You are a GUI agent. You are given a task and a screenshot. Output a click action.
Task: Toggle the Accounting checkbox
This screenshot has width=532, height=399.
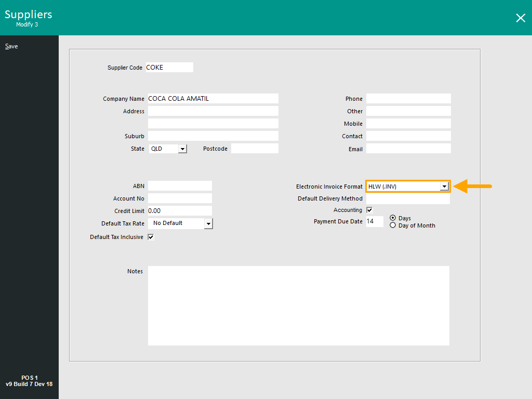[x=370, y=210]
